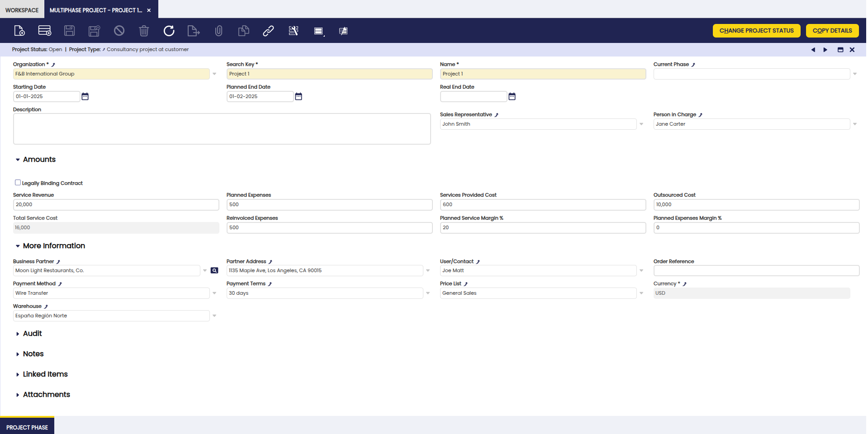The width and height of the screenshot is (868, 434).
Task: Maximize the form view icon
Action: [x=840, y=50]
